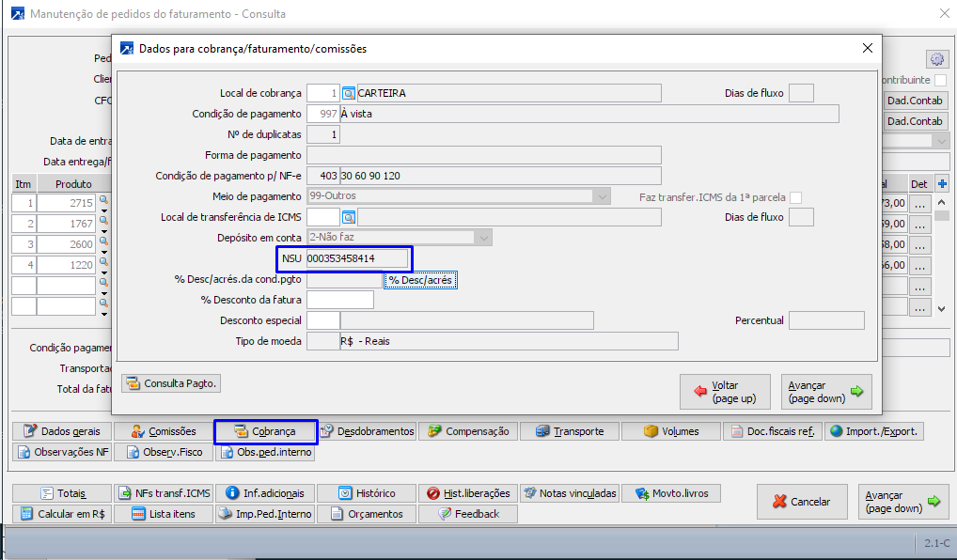Image resolution: width=957 pixels, height=560 pixels.
Task: Open lookup for Local de cobrança
Action: coord(348,93)
